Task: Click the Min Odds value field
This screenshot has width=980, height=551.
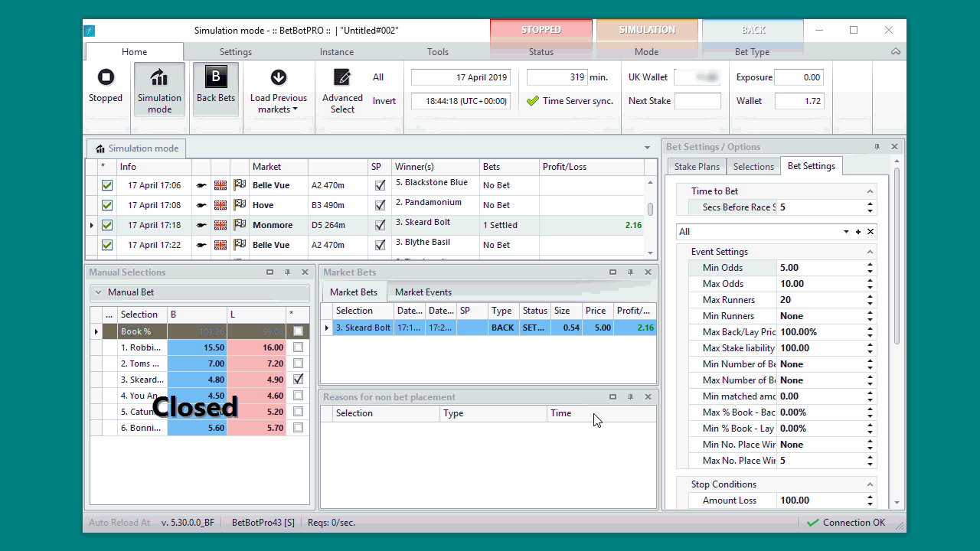Action: (821, 268)
